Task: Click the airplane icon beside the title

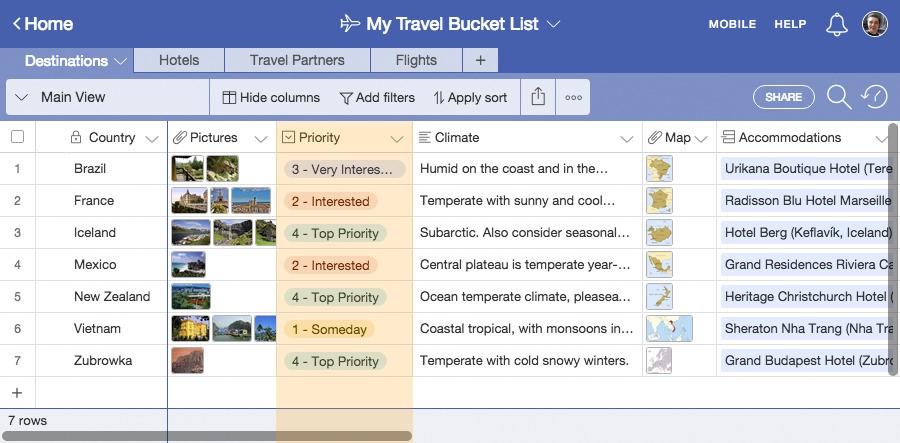Action: tap(350, 24)
